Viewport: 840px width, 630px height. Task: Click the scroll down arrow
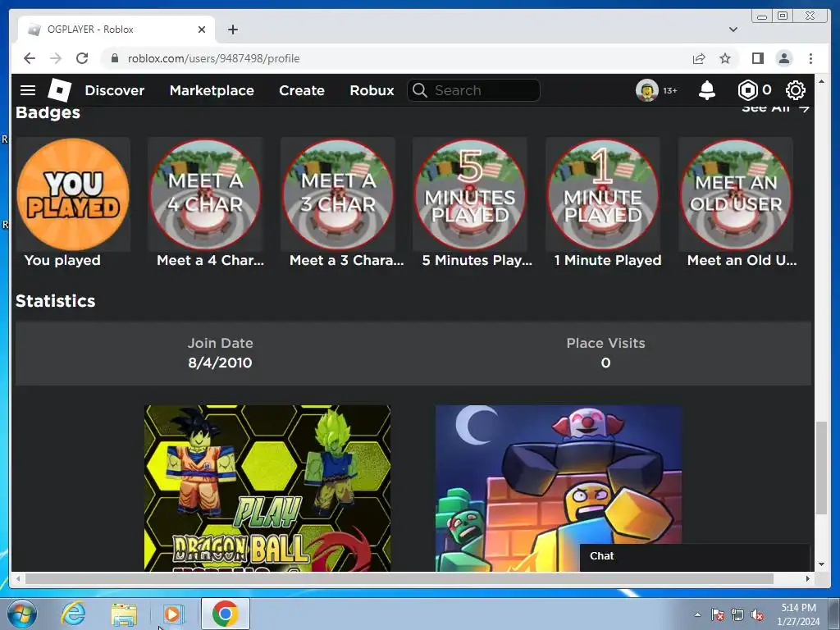pos(821,564)
